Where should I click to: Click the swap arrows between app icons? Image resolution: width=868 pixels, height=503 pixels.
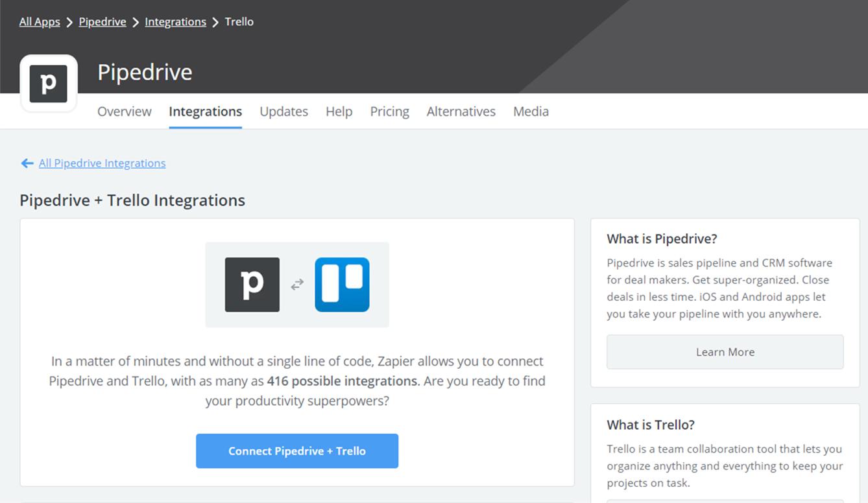click(297, 285)
